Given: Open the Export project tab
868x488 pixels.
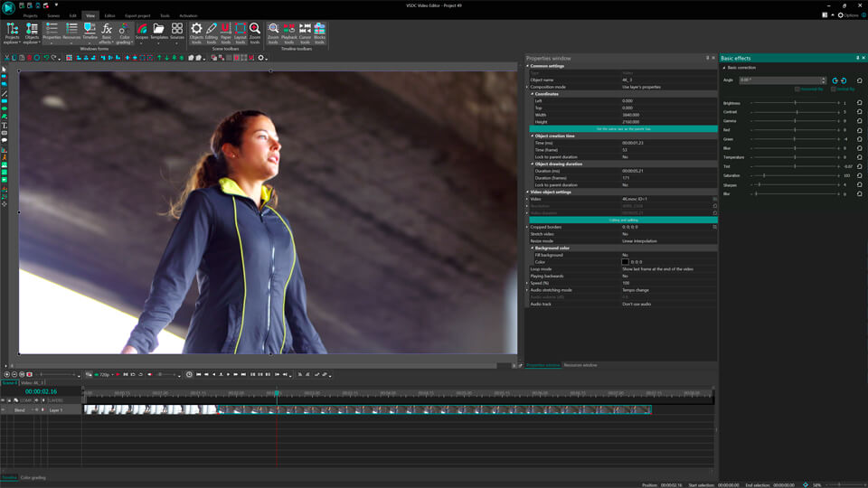Looking at the screenshot, I should [x=137, y=15].
